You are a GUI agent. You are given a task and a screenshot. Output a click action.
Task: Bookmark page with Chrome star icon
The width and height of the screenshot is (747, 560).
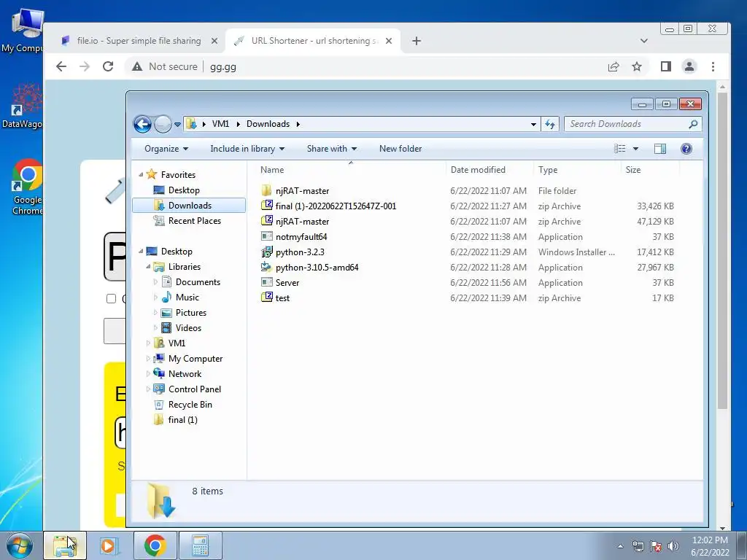point(636,66)
